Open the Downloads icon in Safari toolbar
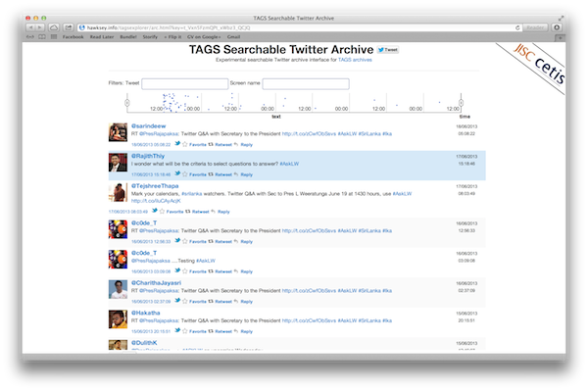The image size is (588, 391). tap(557, 27)
